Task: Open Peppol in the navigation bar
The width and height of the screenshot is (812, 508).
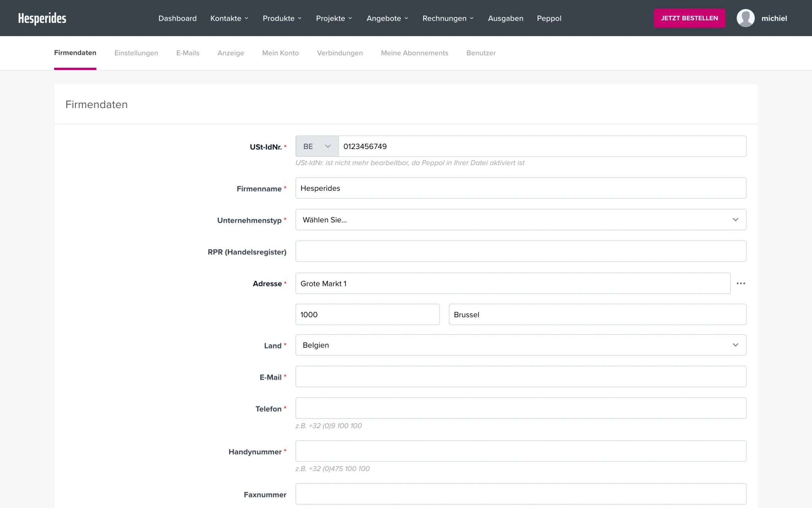Action: click(549, 18)
